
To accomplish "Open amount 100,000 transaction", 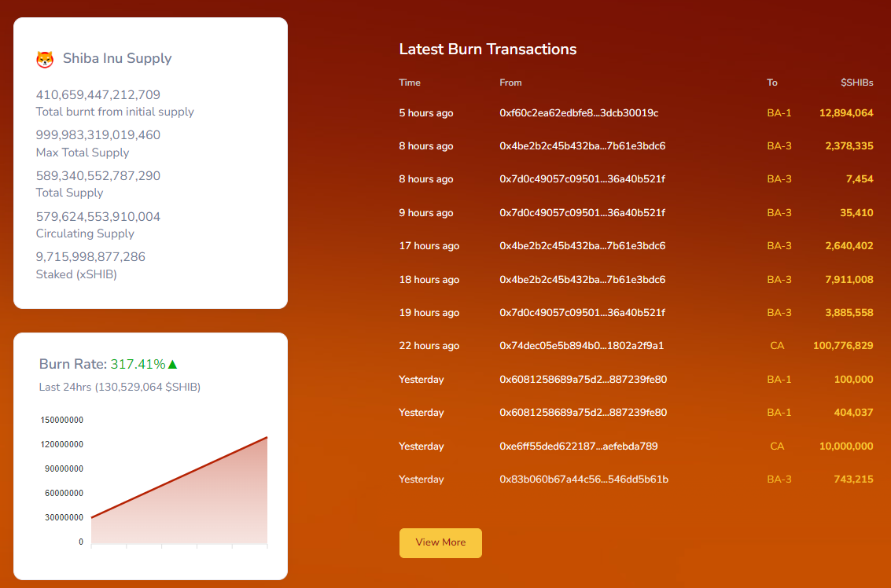I will 853,380.
